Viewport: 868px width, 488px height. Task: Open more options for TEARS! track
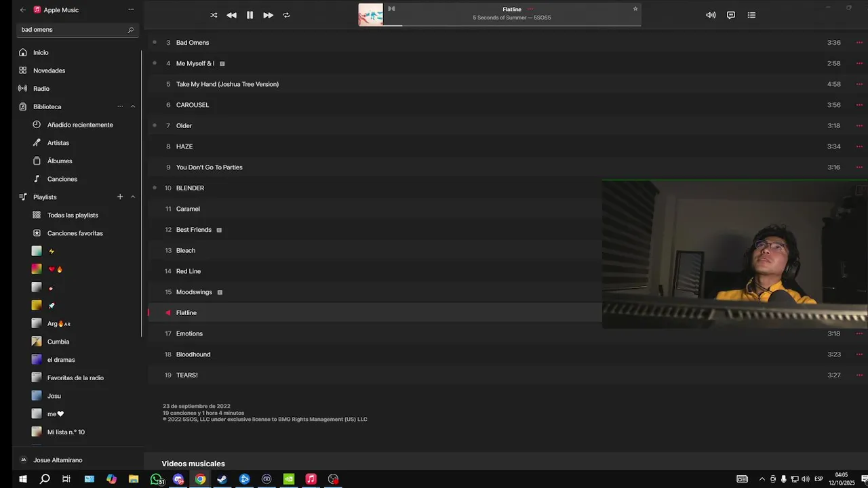click(859, 375)
